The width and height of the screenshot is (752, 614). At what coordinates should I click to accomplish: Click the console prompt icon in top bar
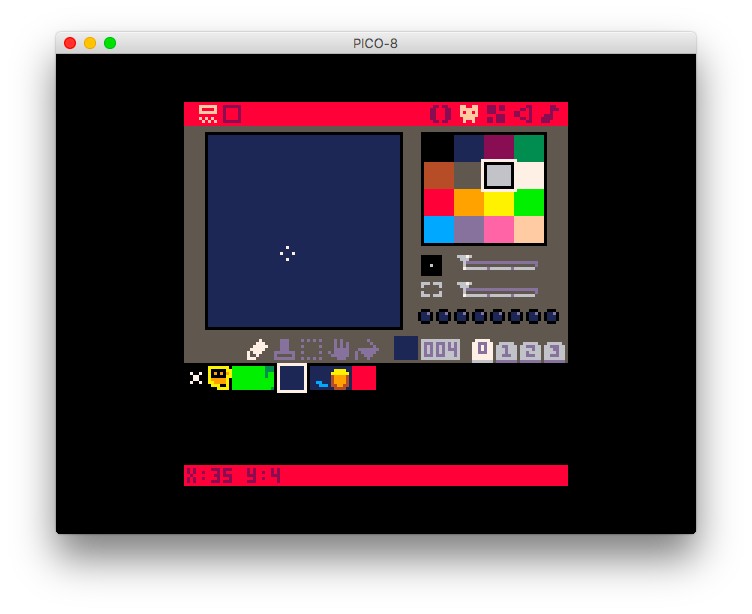(208, 114)
